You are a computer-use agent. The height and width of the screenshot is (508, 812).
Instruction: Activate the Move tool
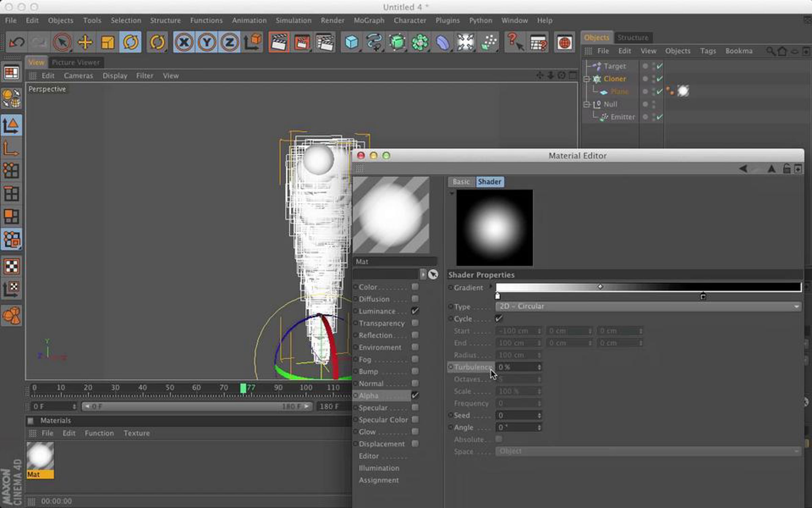tap(85, 42)
